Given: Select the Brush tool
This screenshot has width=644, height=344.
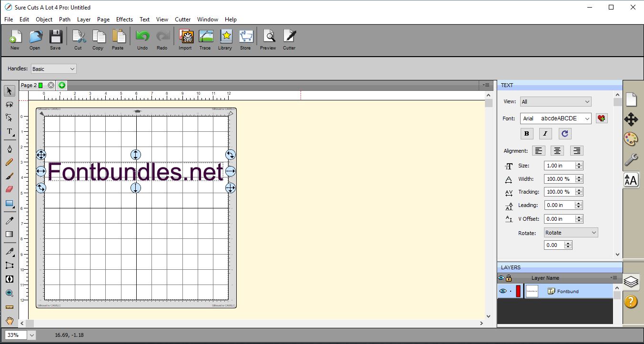Looking at the screenshot, I should pos(10,176).
